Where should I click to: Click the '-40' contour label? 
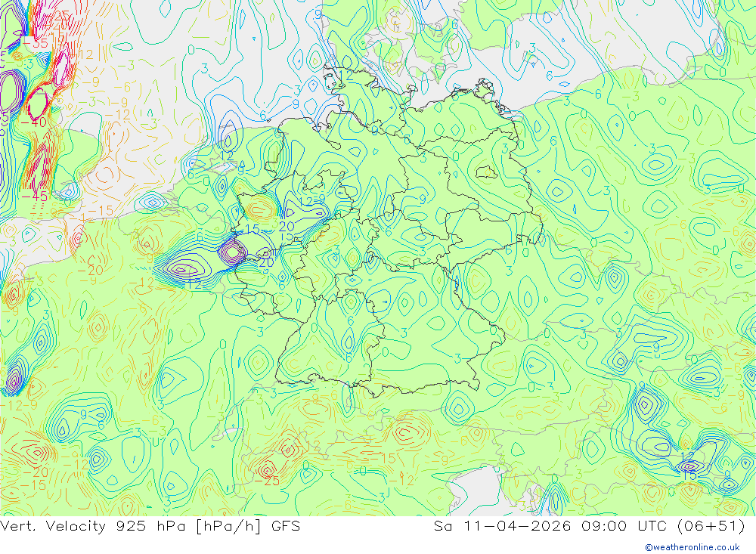[34, 122]
